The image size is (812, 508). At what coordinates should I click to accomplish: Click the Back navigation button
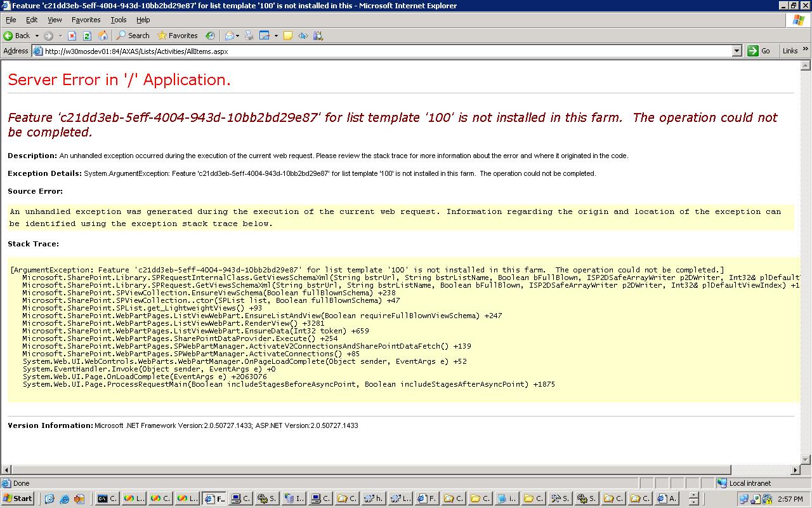tap(17, 36)
